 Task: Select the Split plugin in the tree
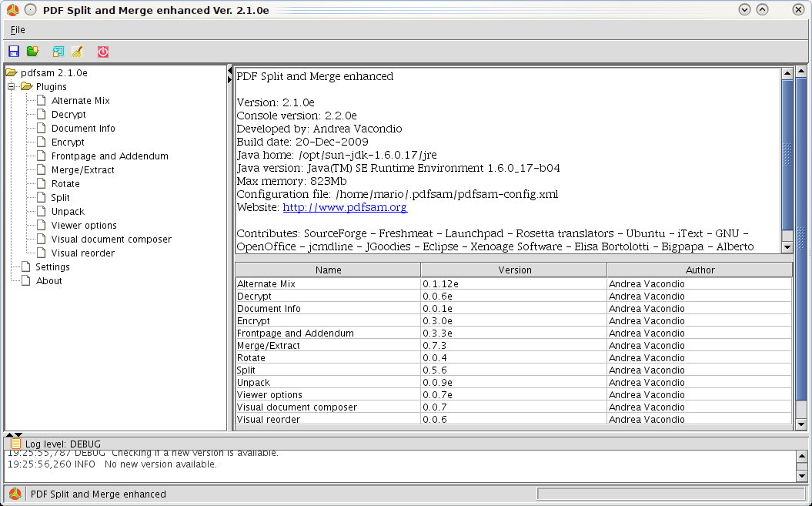(x=60, y=197)
